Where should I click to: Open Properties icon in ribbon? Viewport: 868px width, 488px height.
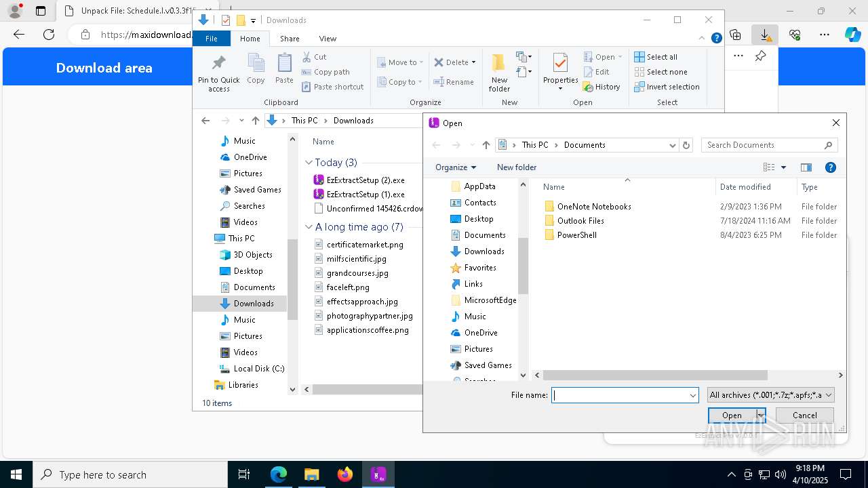(x=560, y=63)
